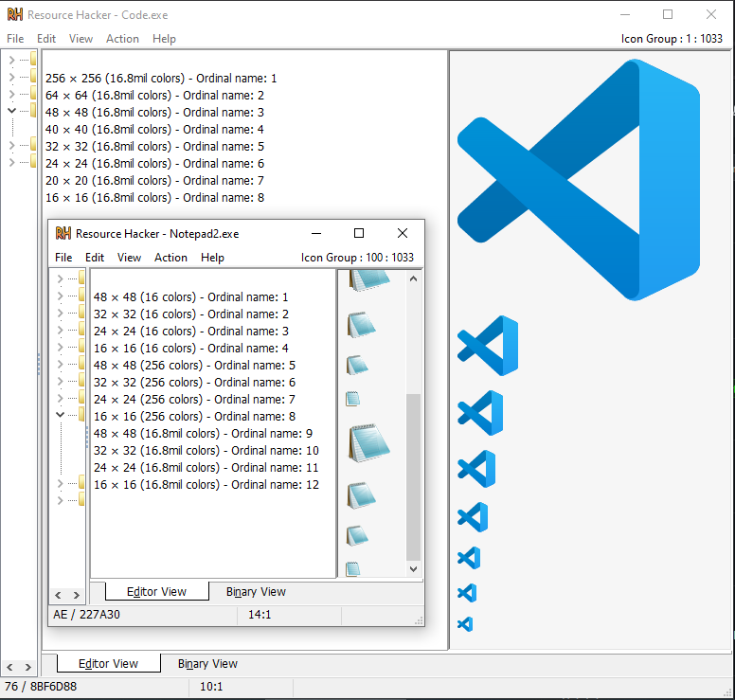Viewport: 735px width, 700px height.
Task: Open View menu in Code.exe window
Action: 81,39
